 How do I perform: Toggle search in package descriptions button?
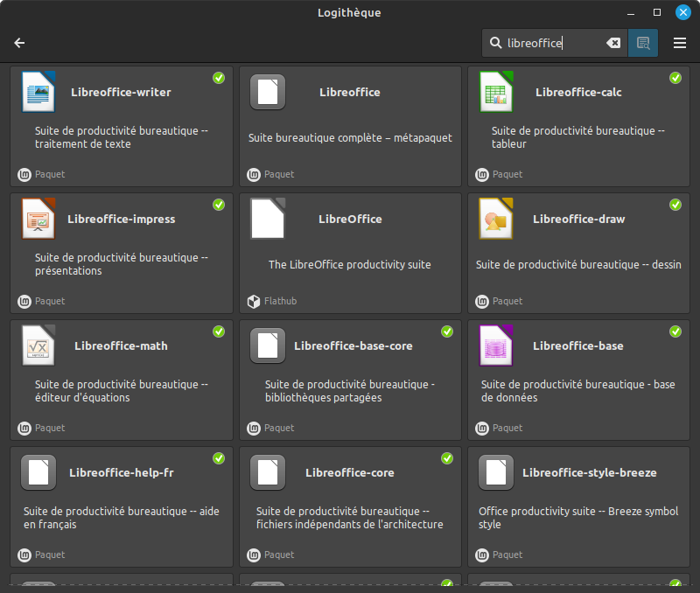coord(643,43)
